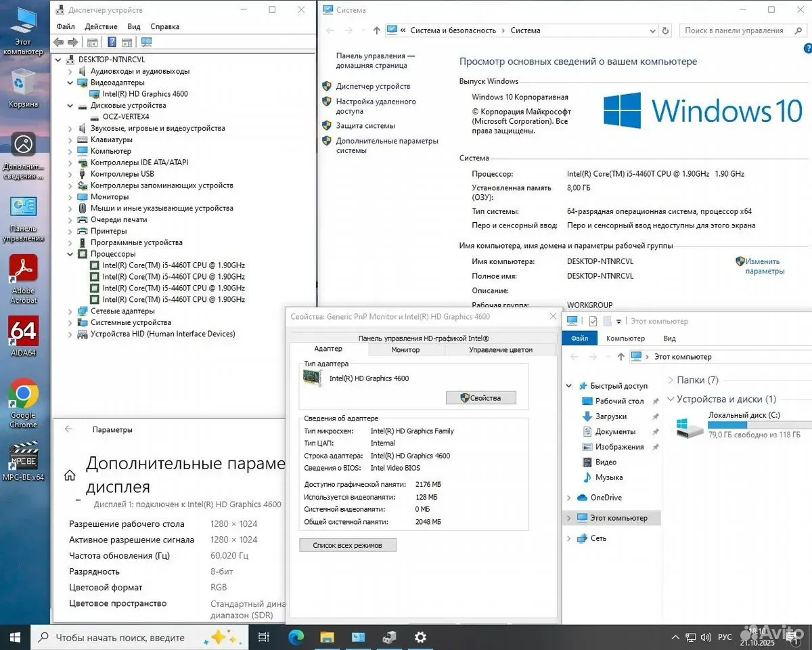Collapse the Видеоадаптеры node
Screen dimensions: 812x650
(70, 83)
